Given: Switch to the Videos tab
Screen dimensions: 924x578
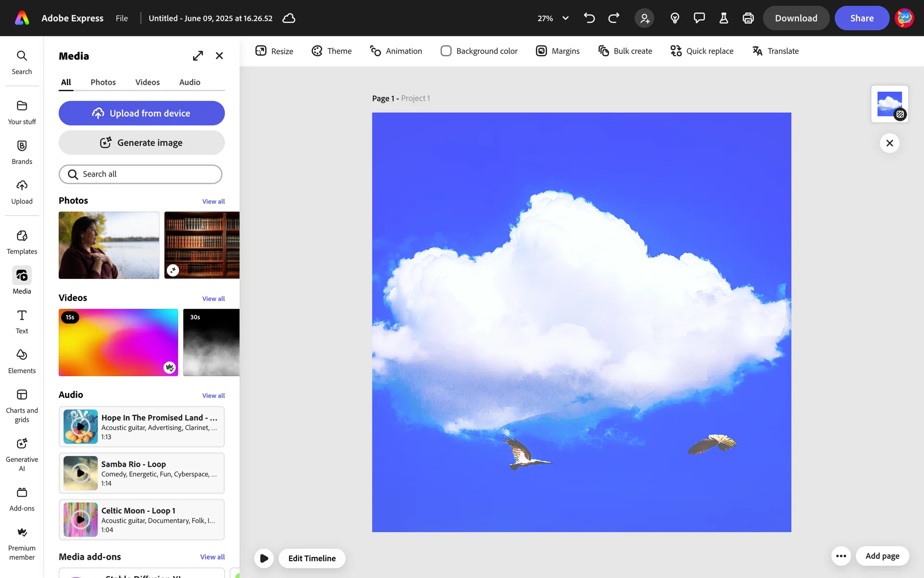Looking at the screenshot, I should [147, 82].
